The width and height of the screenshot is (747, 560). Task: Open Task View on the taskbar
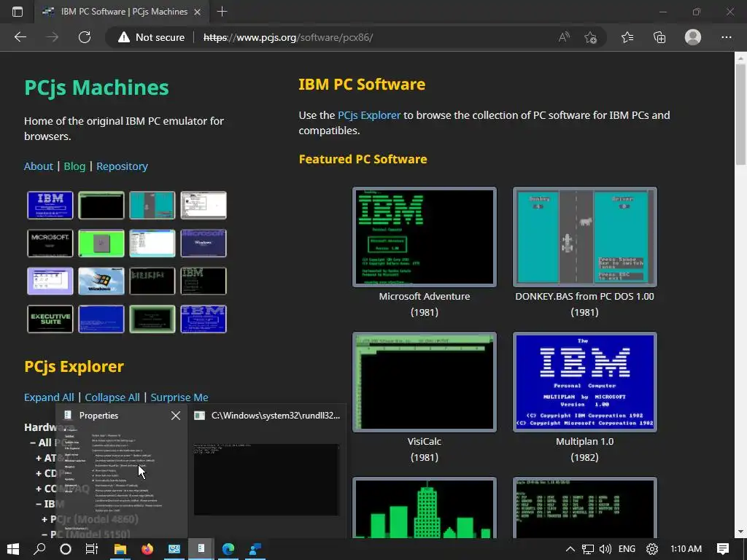click(92, 549)
